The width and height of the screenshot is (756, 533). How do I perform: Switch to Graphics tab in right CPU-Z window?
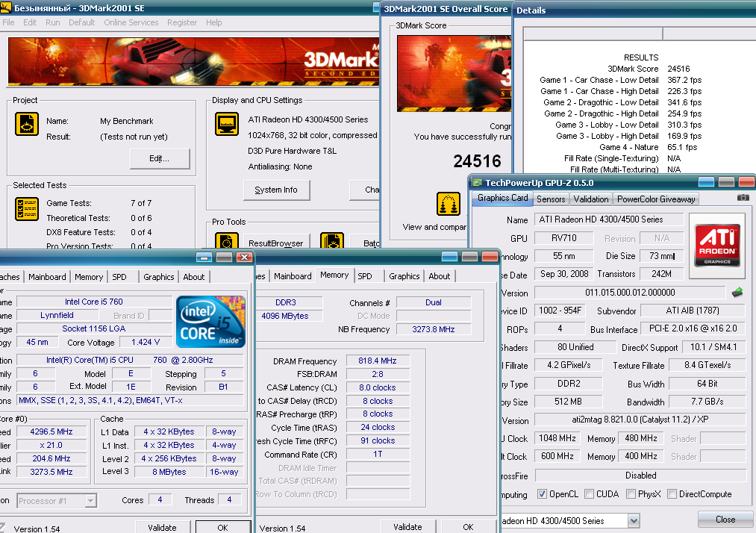(x=404, y=276)
